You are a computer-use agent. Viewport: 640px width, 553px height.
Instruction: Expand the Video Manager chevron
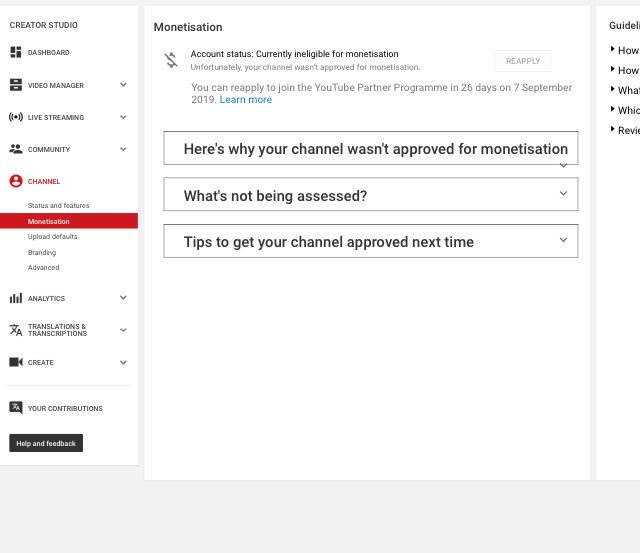pyautogui.click(x=123, y=85)
